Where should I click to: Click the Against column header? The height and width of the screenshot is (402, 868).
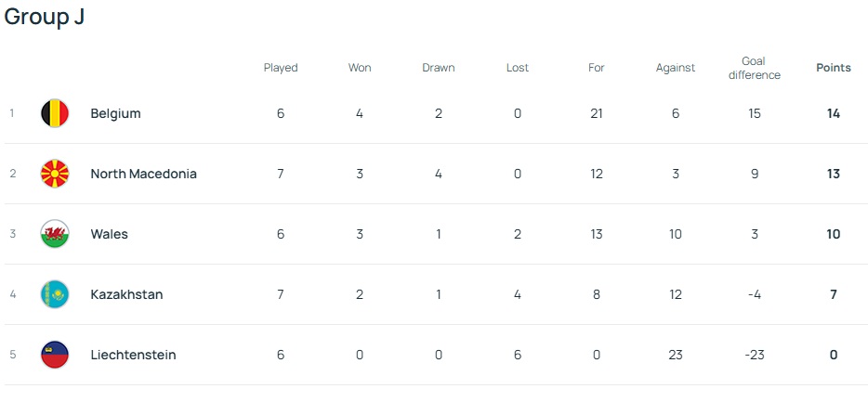coord(676,68)
